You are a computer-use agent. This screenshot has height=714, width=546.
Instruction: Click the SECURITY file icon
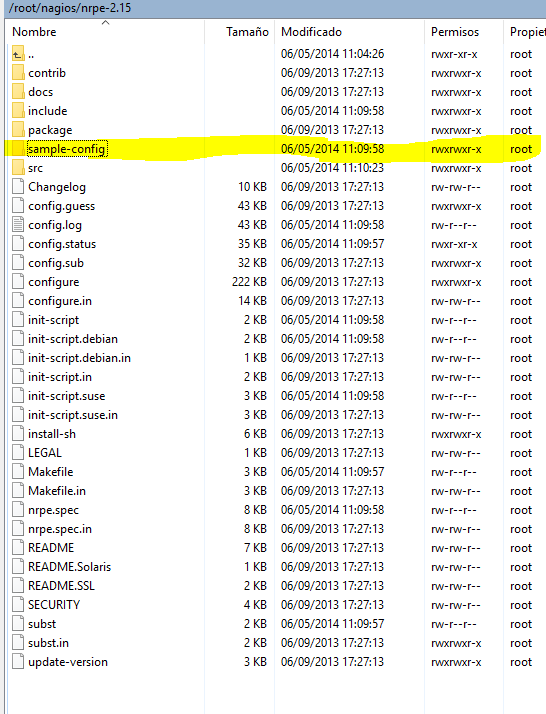tap(18, 605)
